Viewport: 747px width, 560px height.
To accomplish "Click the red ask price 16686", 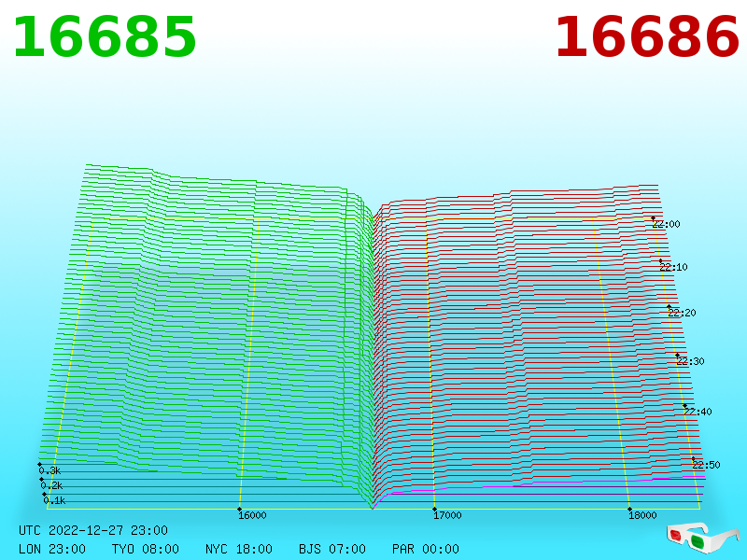I will 647,37.
